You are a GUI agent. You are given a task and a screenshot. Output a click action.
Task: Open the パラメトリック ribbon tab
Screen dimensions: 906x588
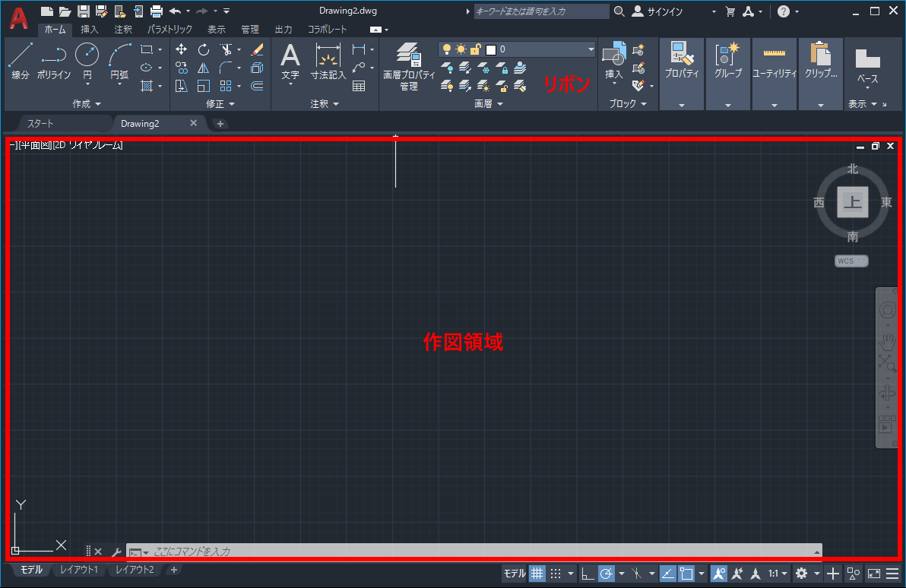pyautogui.click(x=169, y=30)
